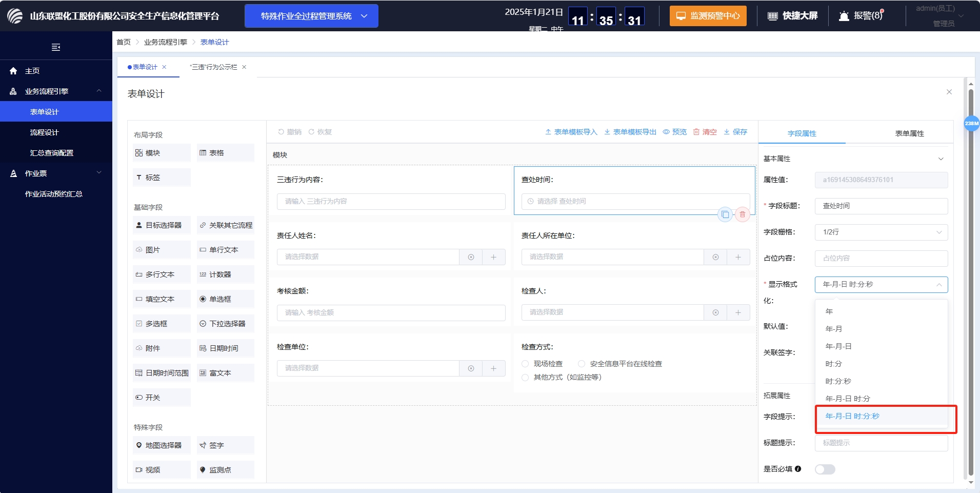Open 汇总查询配置 in the sidebar
The height and width of the screenshot is (493, 980).
coord(56,152)
